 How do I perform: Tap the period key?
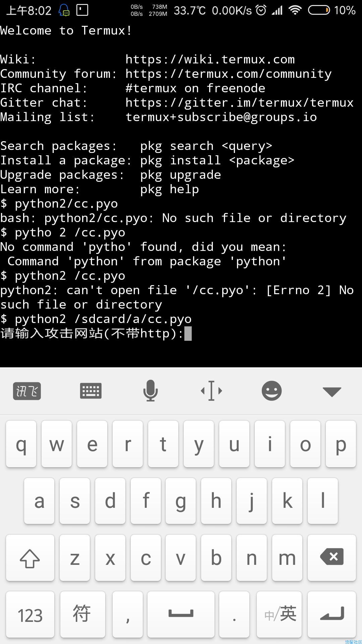234,614
